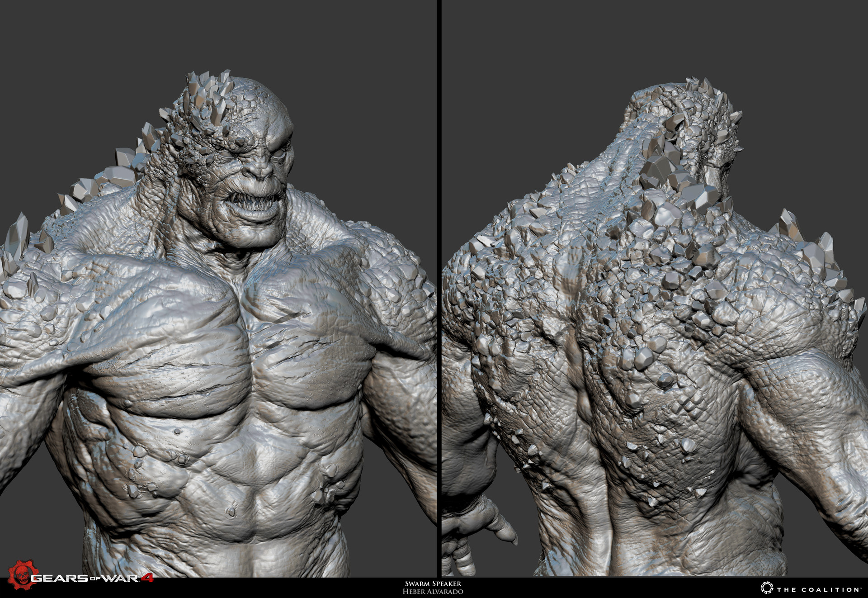This screenshot has height=598, width=868.
Task: Click The Coalition studio name text
Action: tap(818, 589)
